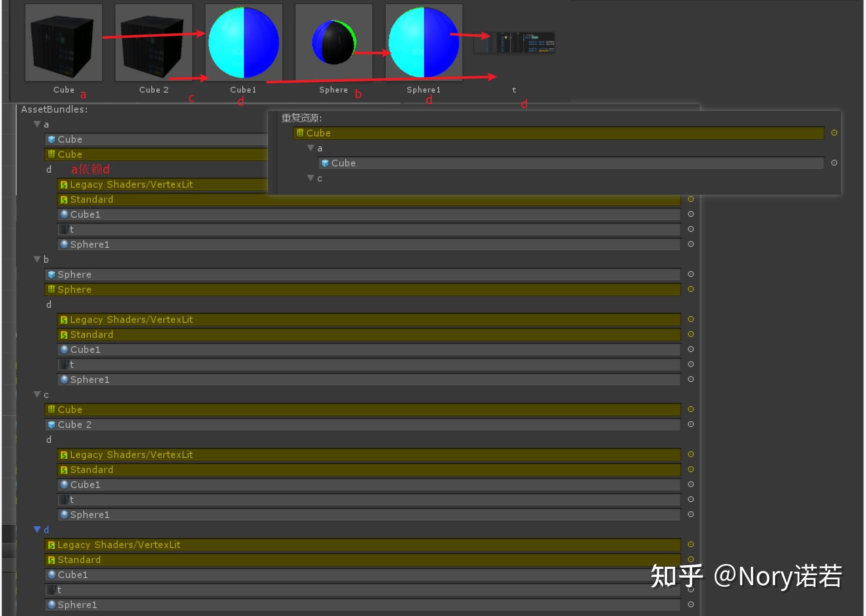Click the locate circle next to Sphere1 in bundle d
866x616 pixels.
coord(691,604)
